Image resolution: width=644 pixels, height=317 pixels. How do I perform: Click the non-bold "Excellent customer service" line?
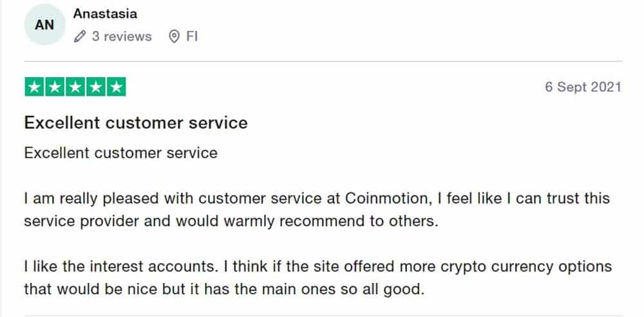pos(120,153)
